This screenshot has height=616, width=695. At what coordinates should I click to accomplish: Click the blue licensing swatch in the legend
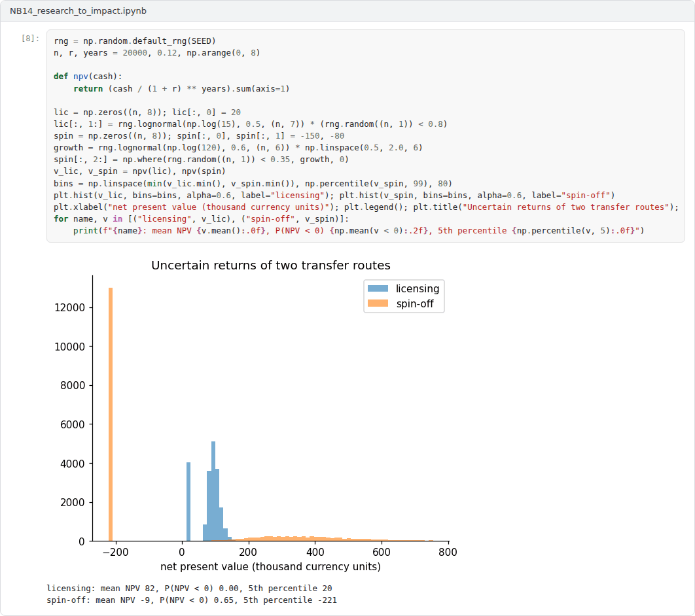tap(378, 288)
